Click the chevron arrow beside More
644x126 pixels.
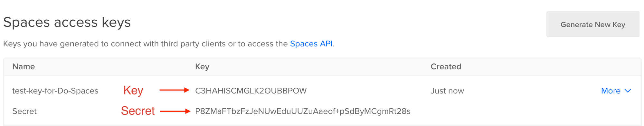(x=628, y=91)
